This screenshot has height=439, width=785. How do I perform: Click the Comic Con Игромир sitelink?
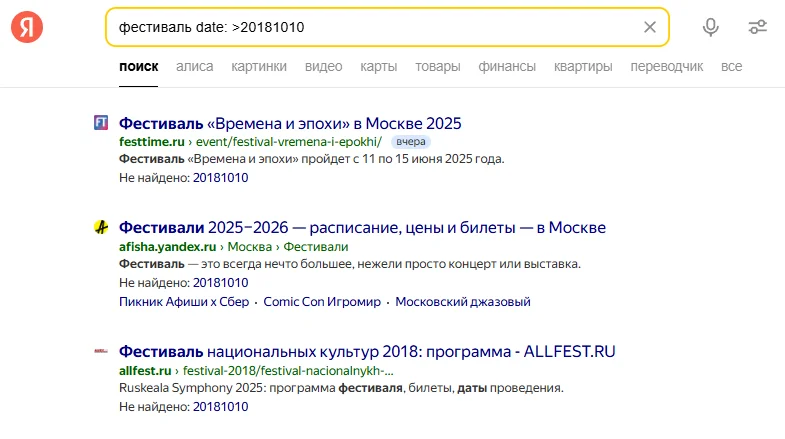[324, 301]
